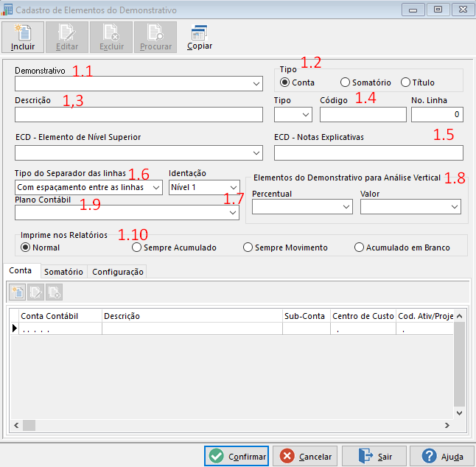This screenshot has width=476, height=467.
Task: Click the Excluir toolbar button
Action: [x=111, y=38]
